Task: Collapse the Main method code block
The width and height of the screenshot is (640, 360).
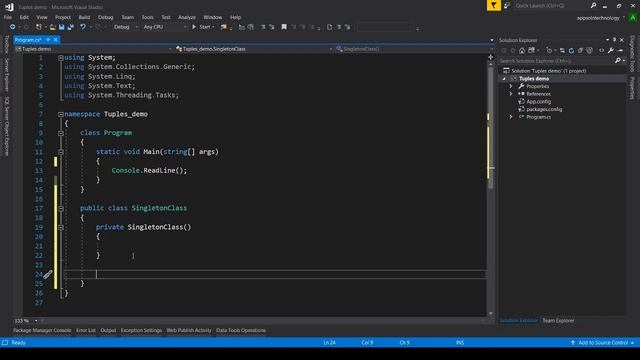Action: (61, 152)
